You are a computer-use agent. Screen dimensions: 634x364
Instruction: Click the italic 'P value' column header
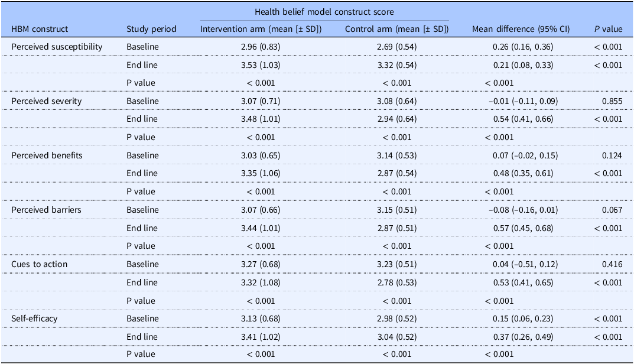tap(608, 29)
